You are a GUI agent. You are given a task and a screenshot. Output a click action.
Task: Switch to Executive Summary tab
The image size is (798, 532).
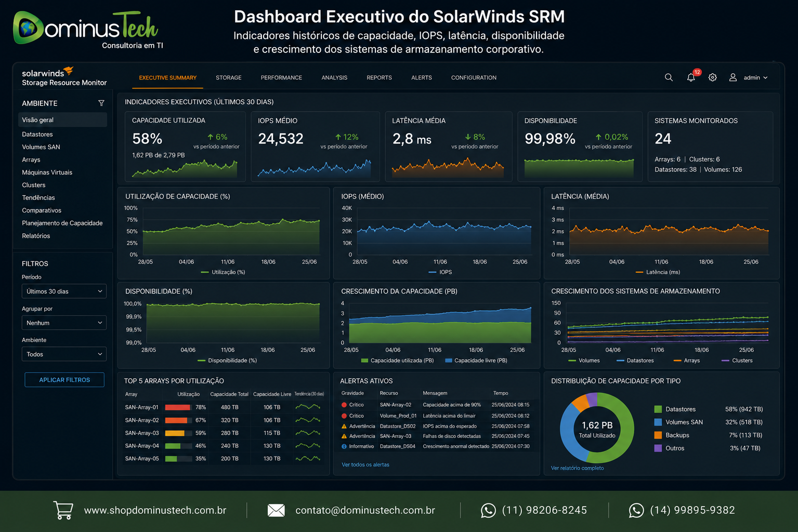point(167,78)
